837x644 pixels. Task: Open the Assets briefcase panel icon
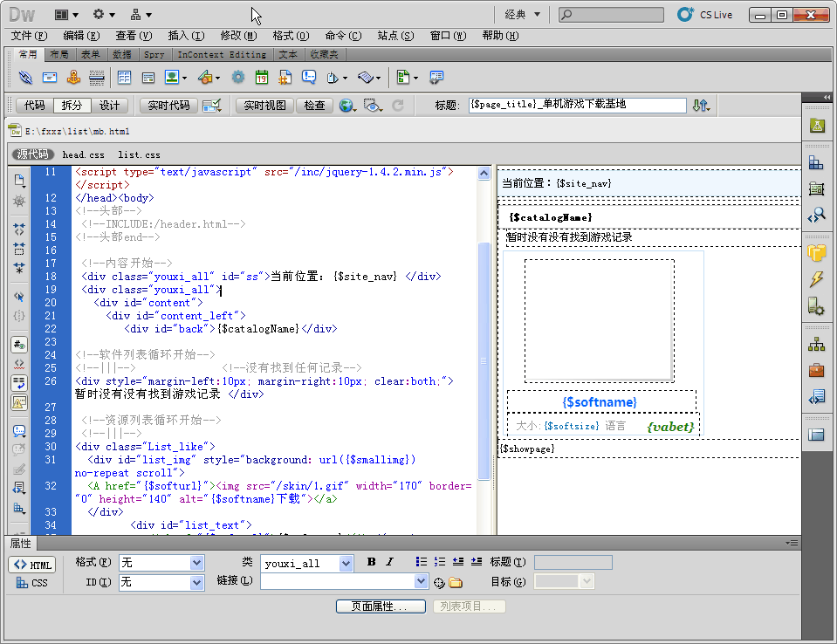coord(816,369)
